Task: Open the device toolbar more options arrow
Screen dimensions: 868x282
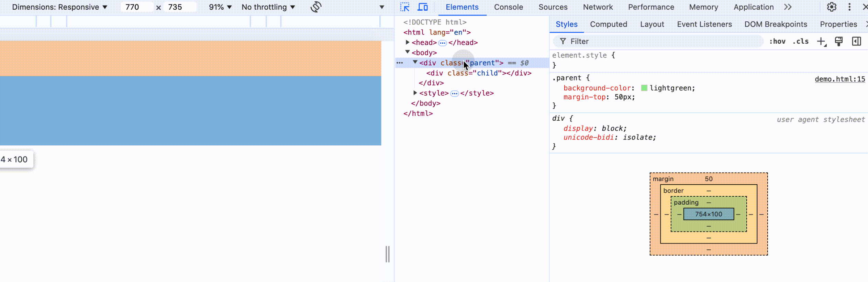Action: point(382,7)
